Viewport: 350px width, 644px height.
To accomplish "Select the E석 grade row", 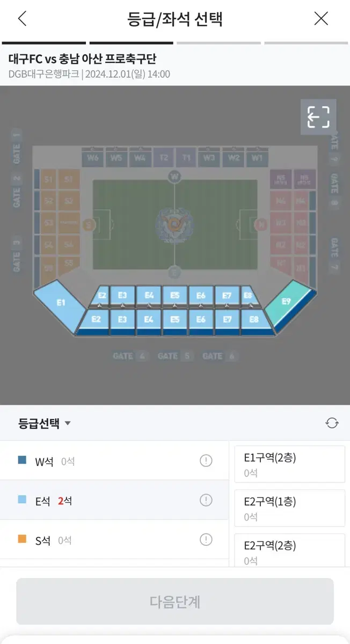I will tap(114, 500).
